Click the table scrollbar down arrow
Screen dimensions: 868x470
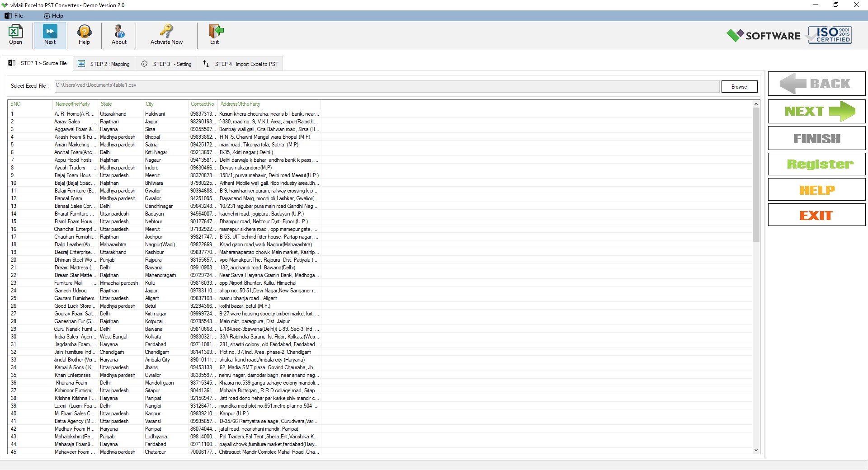(756, 450)
